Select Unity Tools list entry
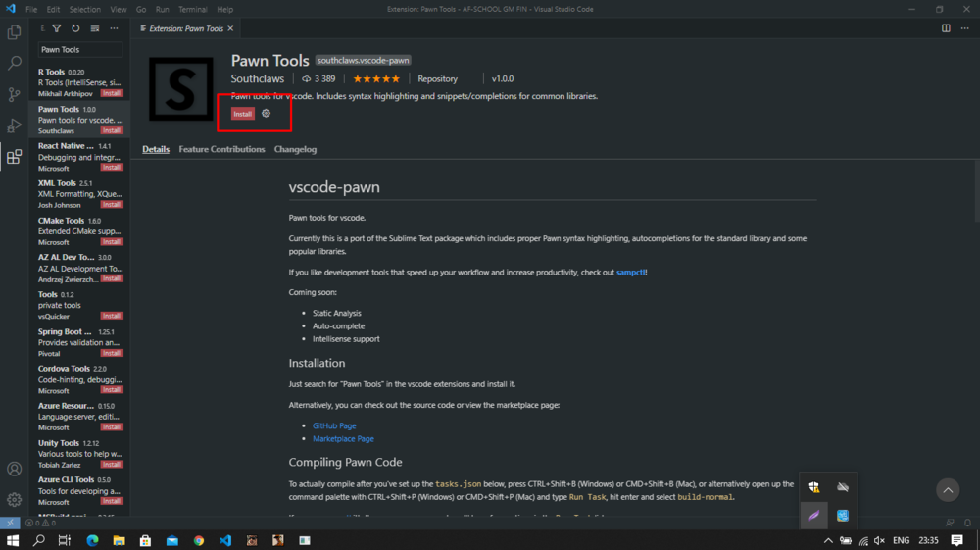Viewport: 980px width, 550px height. 79,454
